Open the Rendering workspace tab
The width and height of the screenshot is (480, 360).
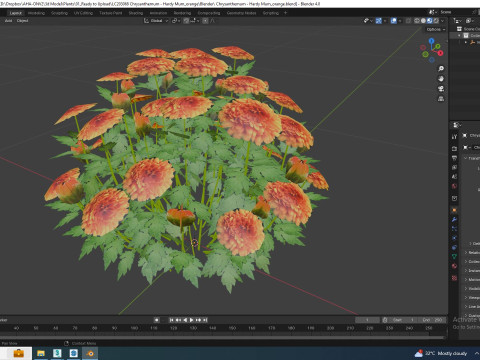click(182, 13)
